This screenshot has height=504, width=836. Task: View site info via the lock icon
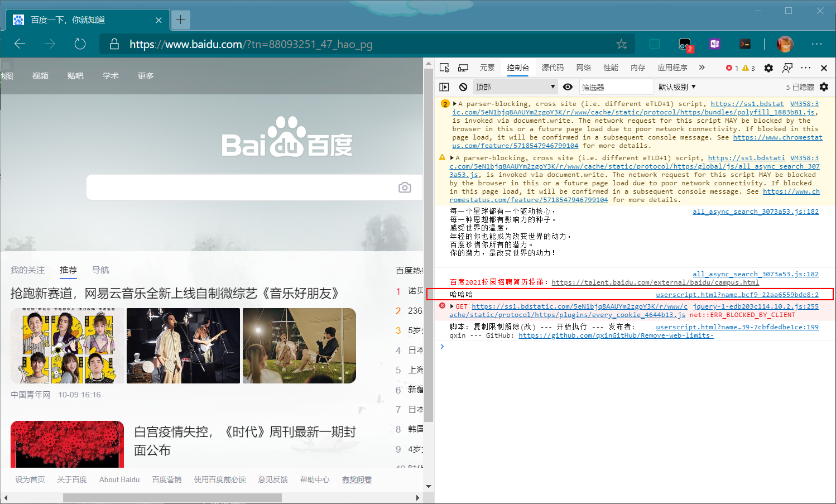(x=114, y=44)
